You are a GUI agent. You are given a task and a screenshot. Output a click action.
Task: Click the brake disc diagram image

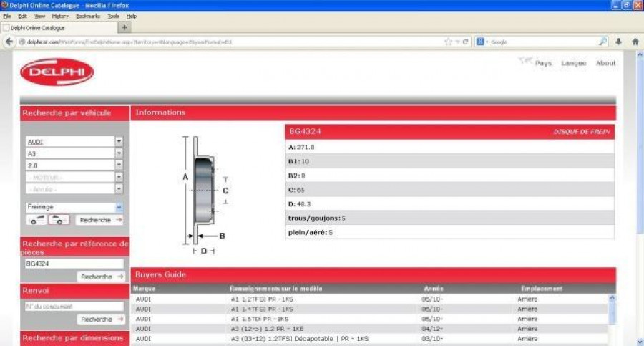tap(204, 195)
